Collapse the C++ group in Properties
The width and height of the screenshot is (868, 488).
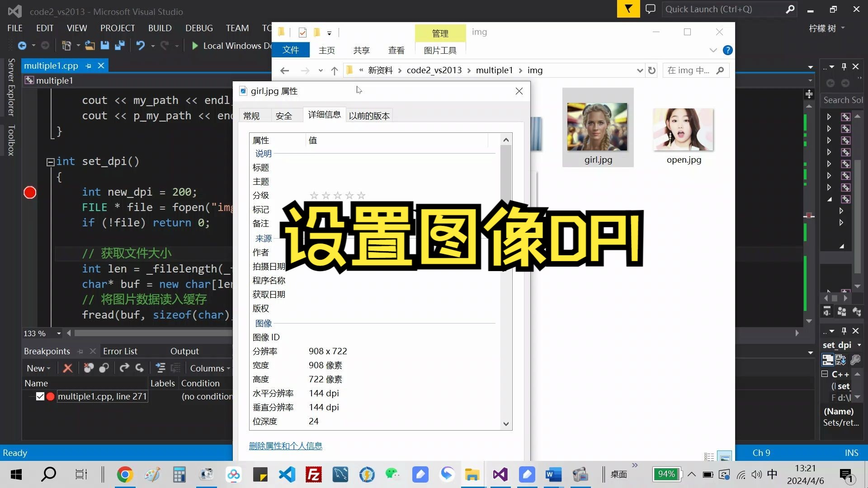pyautogui.click(x=824, y=374)
